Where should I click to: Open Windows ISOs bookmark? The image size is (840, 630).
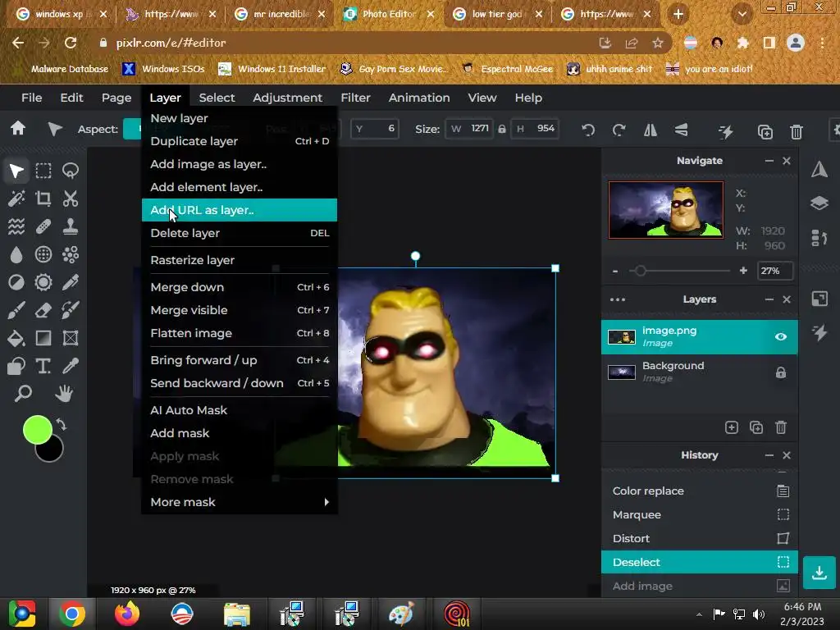coord(163,69)
